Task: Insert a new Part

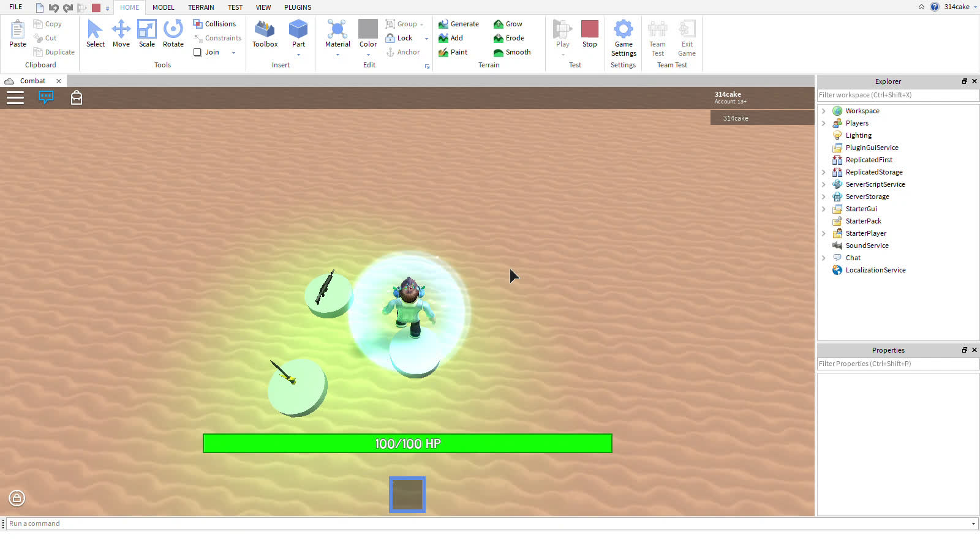Action: tap(298, 31)
